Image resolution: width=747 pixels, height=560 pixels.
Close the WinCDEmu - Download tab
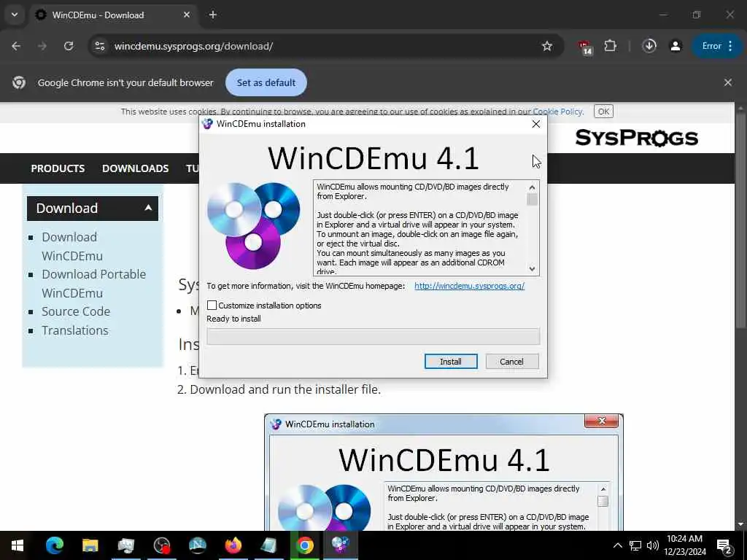click(187, 15)
